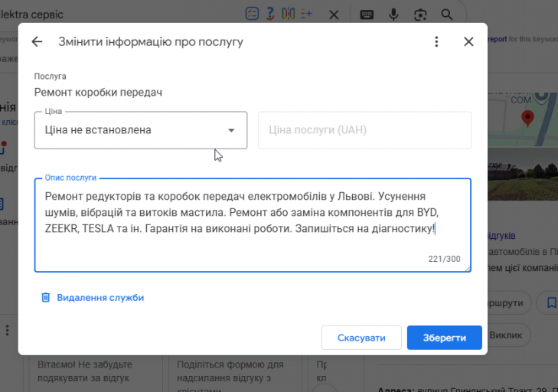The image size is (558, 392).
Task: Click the checklist extension icon in search bar
Action: coord(252,14)
